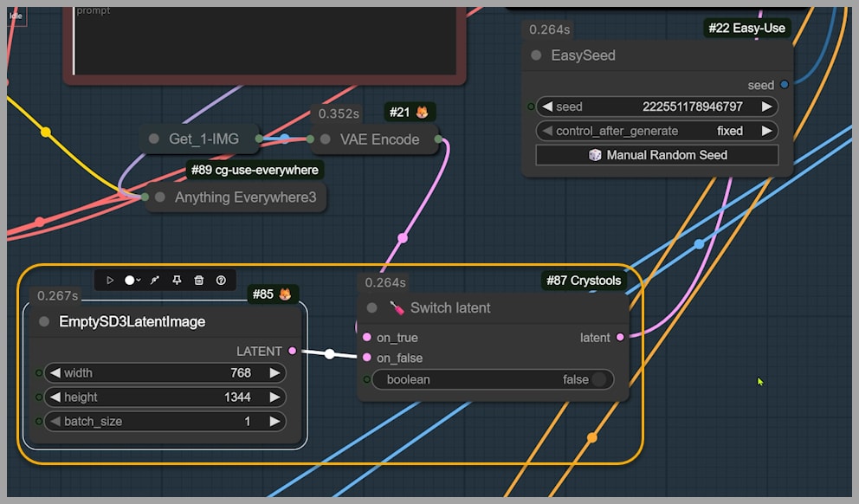Click the bypass node icon in toolbar
The height and width of the screenshot is (504, 859).
pyautogui.click(x=155, y=280)
